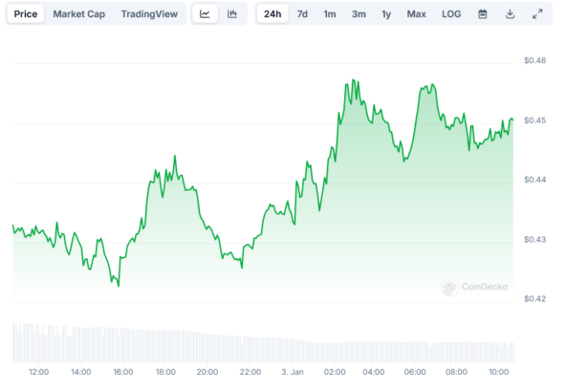Switch to candlestick chart icon
The width and height of the screenshot is (588, 392).
coord(232,14)
